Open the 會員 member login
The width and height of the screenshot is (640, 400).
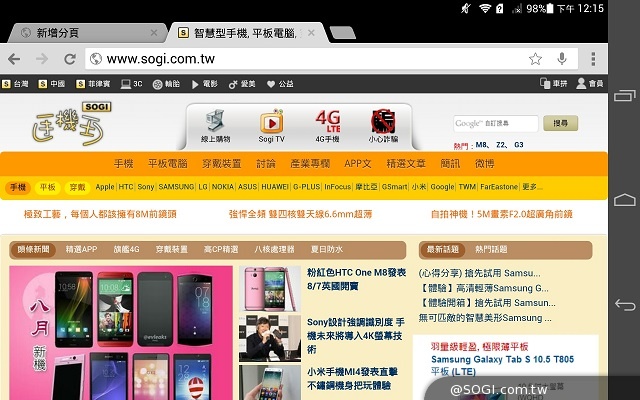pos(590,84)
